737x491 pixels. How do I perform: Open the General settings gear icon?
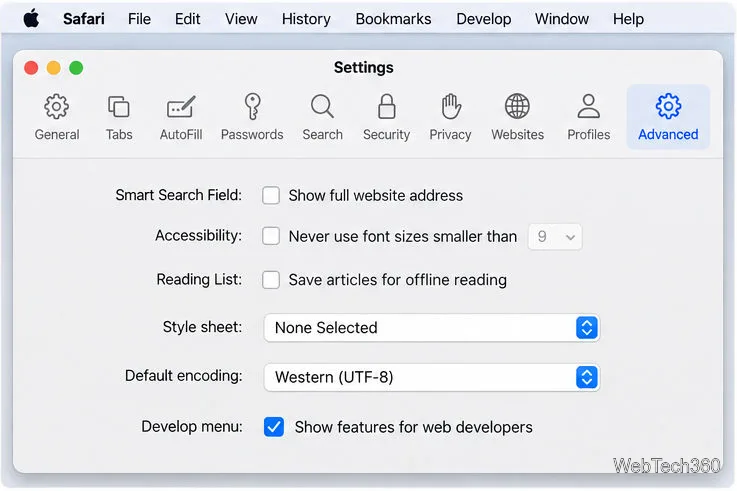56,107
